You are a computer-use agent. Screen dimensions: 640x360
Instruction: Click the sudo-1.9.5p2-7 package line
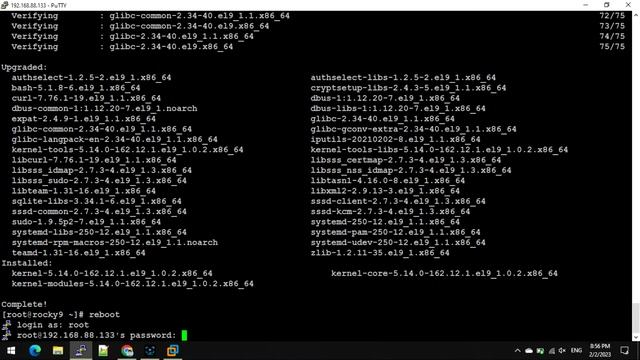point(86,222)
